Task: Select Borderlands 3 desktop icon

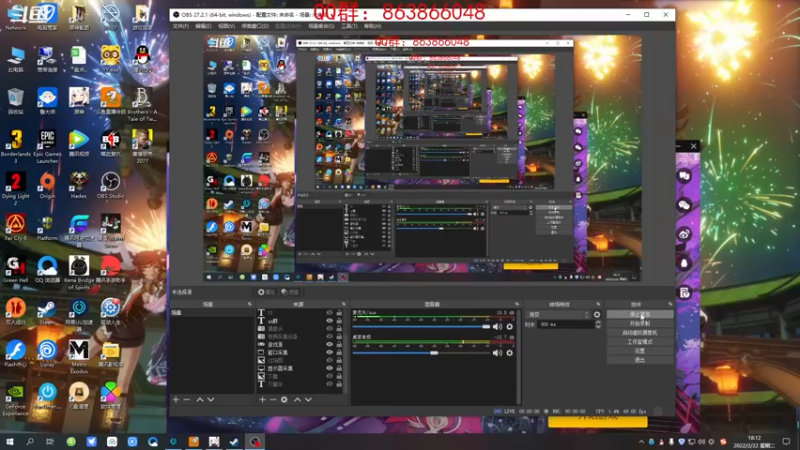Action: point(15,146)
